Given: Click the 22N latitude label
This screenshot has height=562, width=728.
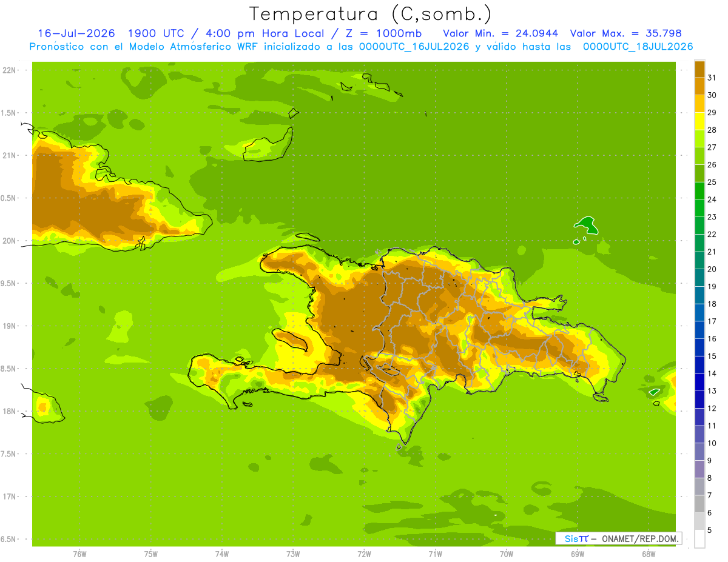Looking at the screenshot, I should (x=8, y=70).
